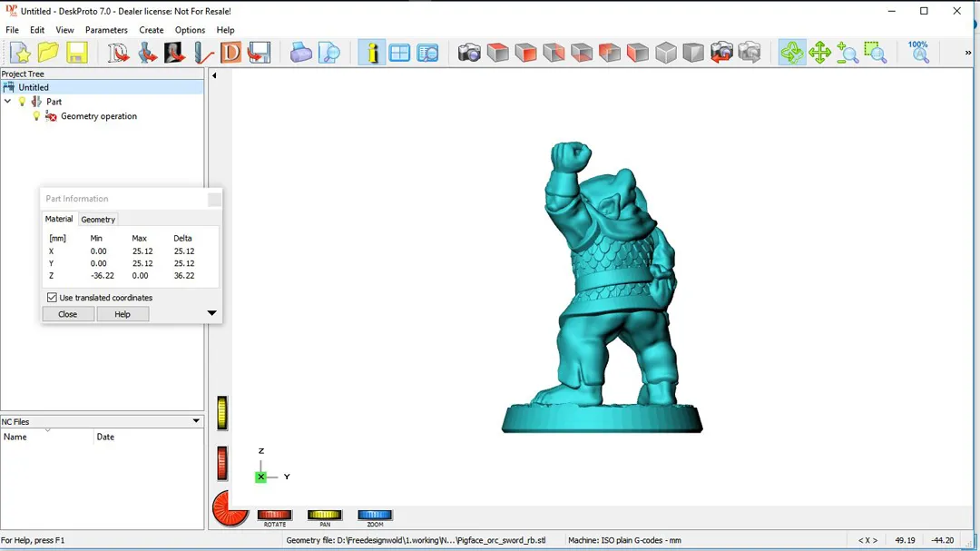Select the green Pan mouse tool icon
This screenshot has height=551, width=980.
coord(819,53)
